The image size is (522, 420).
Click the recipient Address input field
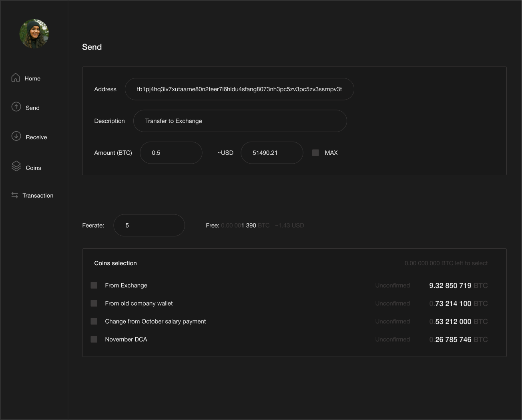[239, 89]
